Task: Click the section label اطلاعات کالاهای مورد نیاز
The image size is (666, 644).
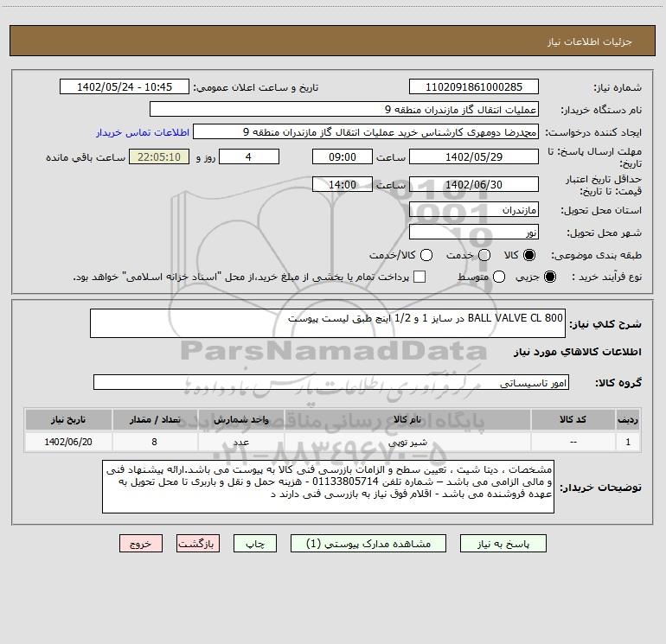Action: [578, 352]
